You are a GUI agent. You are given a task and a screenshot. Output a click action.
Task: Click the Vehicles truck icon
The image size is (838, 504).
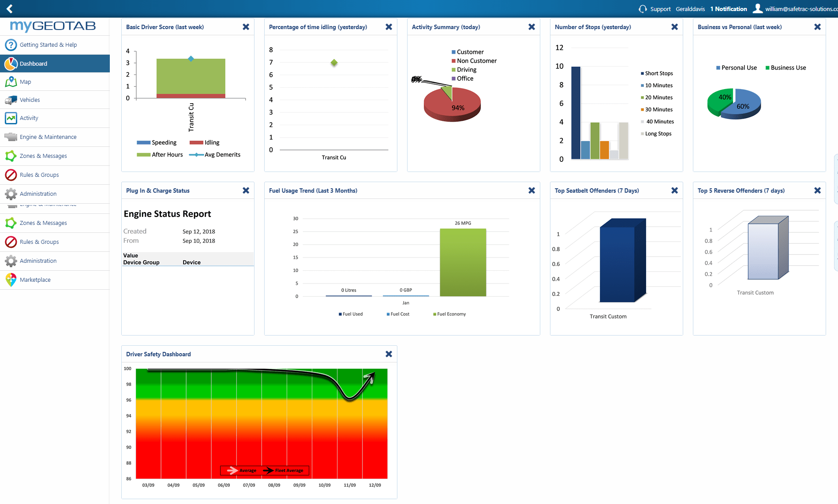(11, 100)
